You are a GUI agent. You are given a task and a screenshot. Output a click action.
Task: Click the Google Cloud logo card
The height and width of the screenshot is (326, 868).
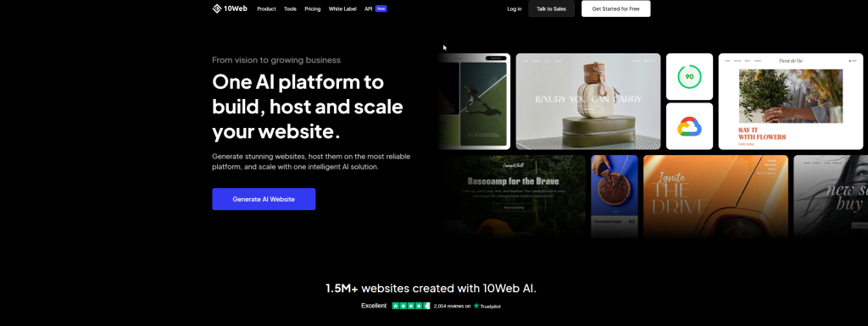[x=689, y=126]
